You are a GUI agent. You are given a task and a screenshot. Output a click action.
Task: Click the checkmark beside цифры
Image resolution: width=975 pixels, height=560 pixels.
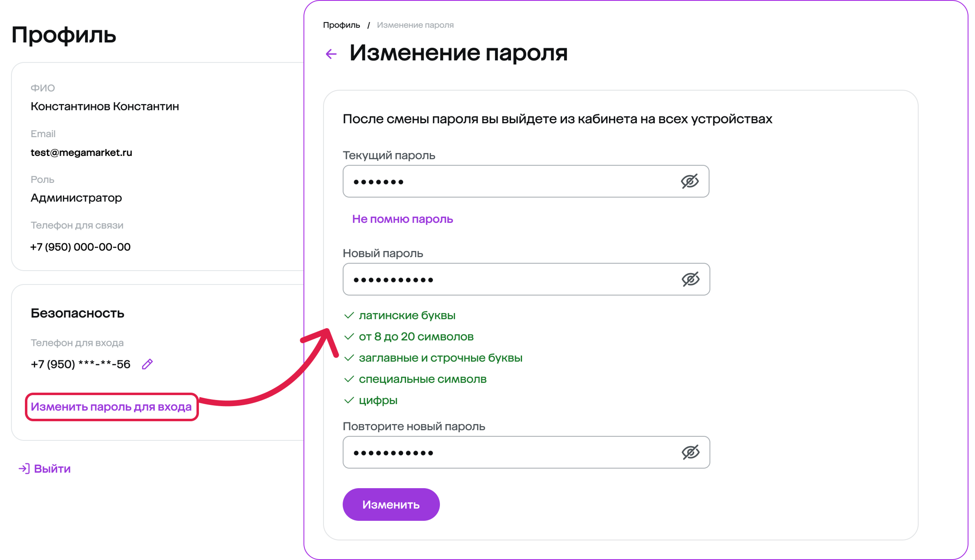click(349, 400)
